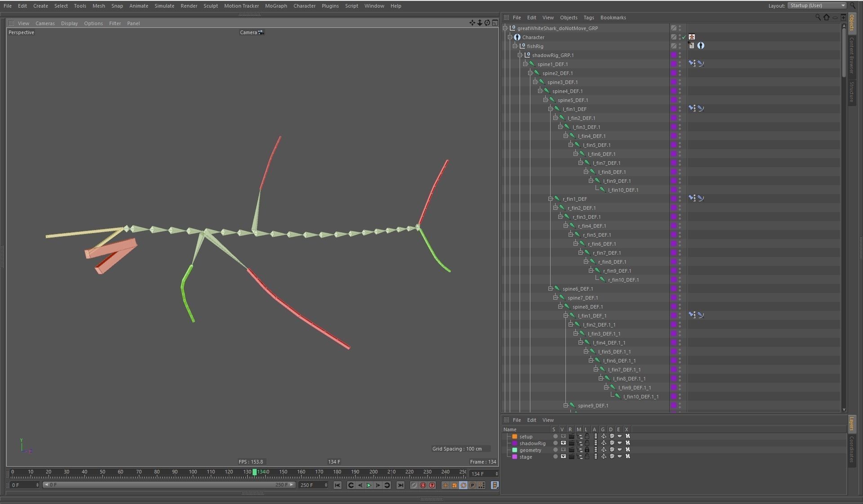Viewport: 863px width, 504px height.
Task: Click the Position keyframe toggle icon
Action: point(445,485)
